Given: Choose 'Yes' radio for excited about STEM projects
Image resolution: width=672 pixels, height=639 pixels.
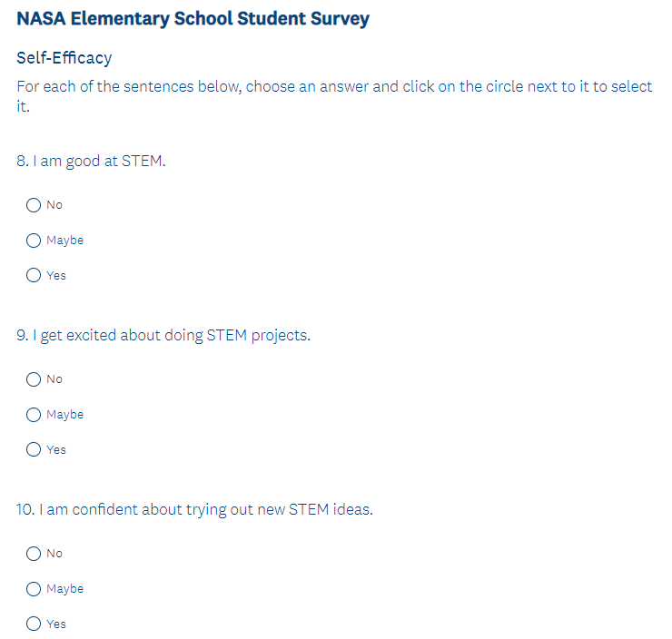Looking at the screenshot, I should pyautogui.click(x=34, y=449).
